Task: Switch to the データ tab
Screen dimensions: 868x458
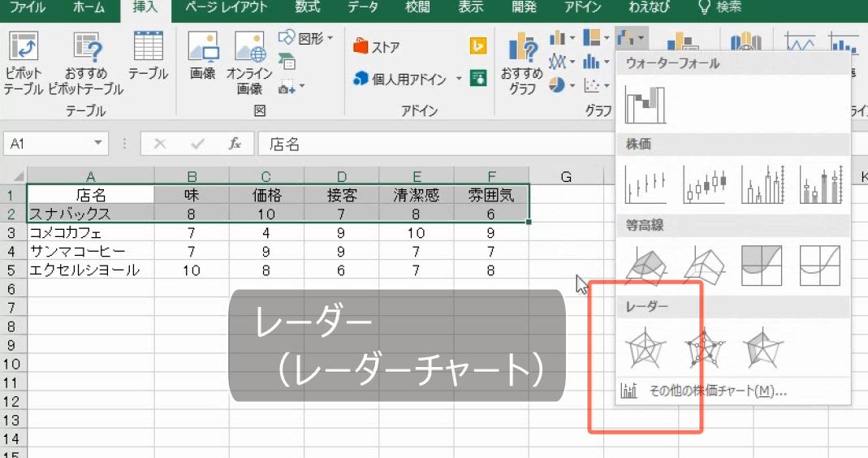Action: pos(363,7)
